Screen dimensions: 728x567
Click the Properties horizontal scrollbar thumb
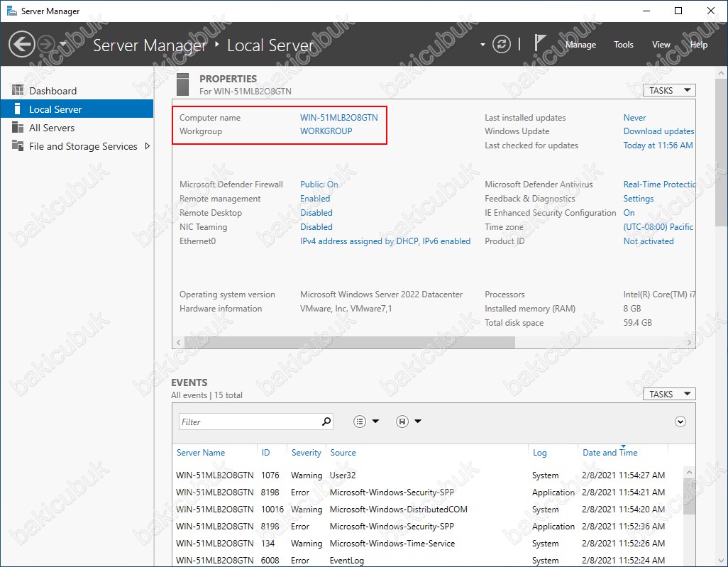click(x=350, y=342)
